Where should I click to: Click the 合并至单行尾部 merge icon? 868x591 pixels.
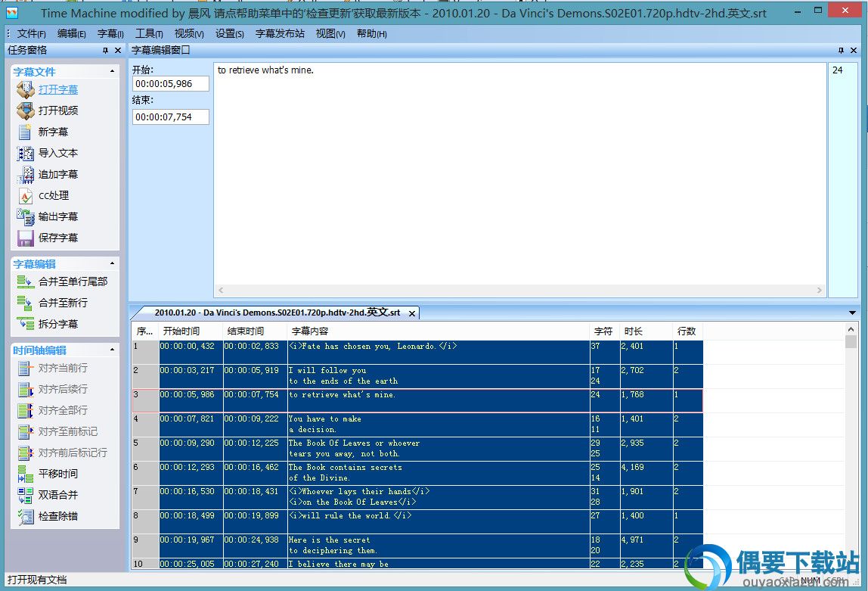coord(26,282)
